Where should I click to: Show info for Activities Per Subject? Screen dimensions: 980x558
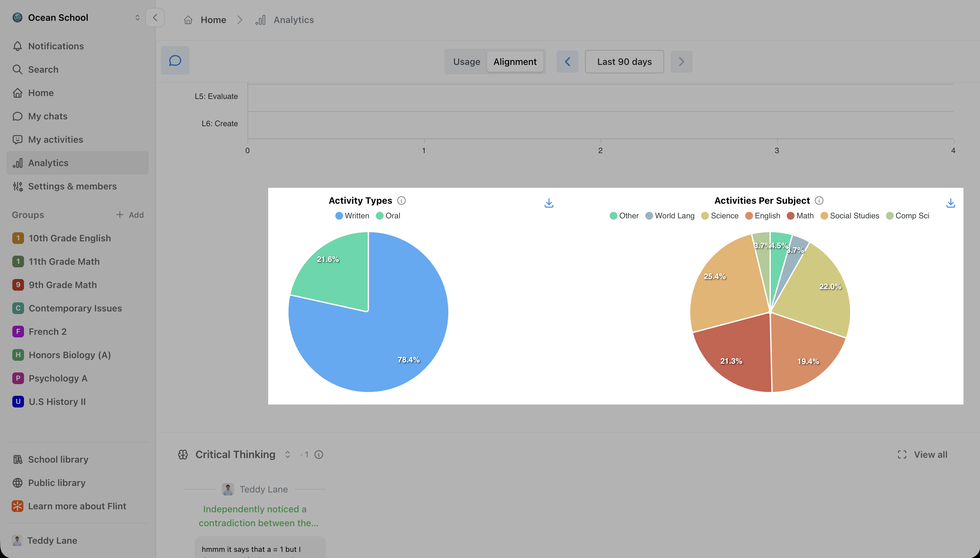(819, 200)
